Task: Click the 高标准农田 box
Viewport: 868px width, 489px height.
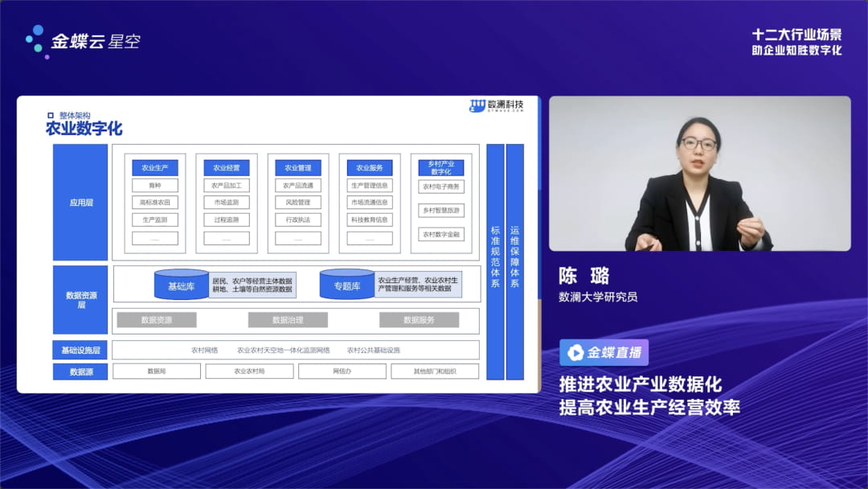Action: [155, 203]
